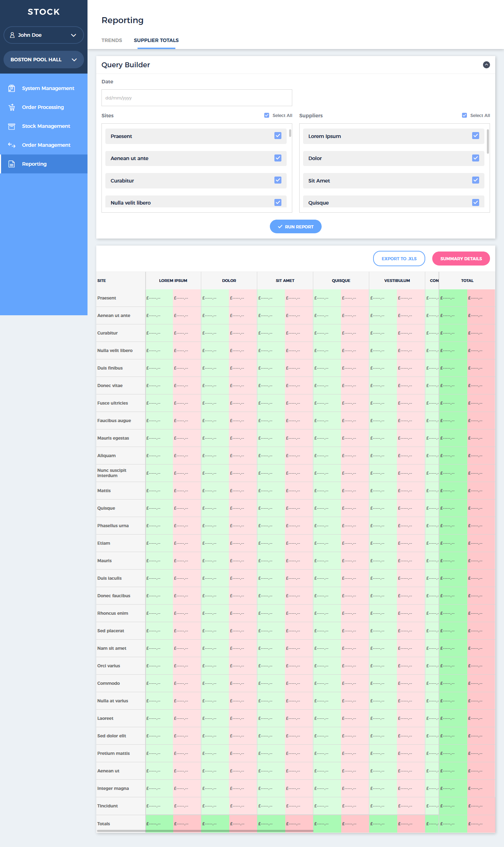This screenshot has width=504, height=847.
Task: Collapse the Query Builder panel
Action: [486, 65]
